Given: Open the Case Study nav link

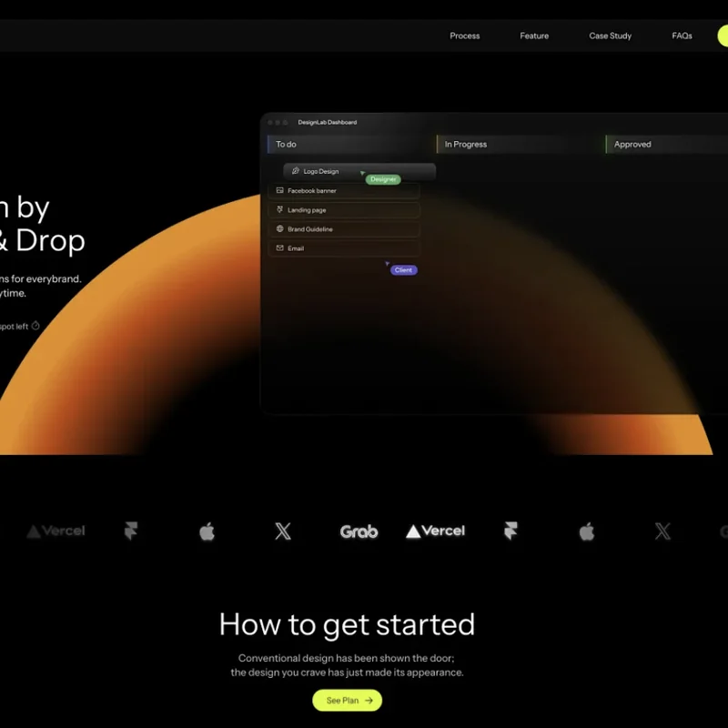Looking at the screenshot, I should tap(610, 36).
